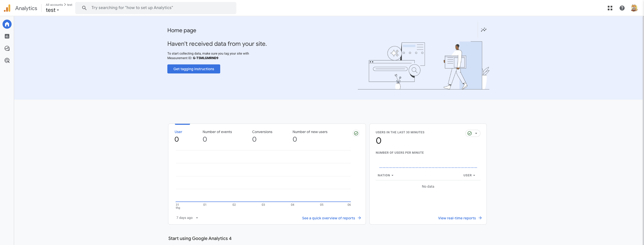
Task: Click the NUMBER OF USERS PER MINUTE label
Action: coord(400,153)
